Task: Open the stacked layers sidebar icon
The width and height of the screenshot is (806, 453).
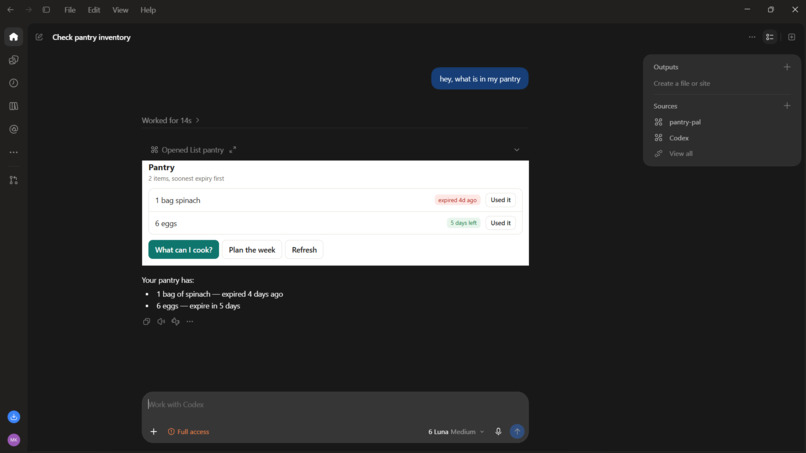Action: point(13,60)
